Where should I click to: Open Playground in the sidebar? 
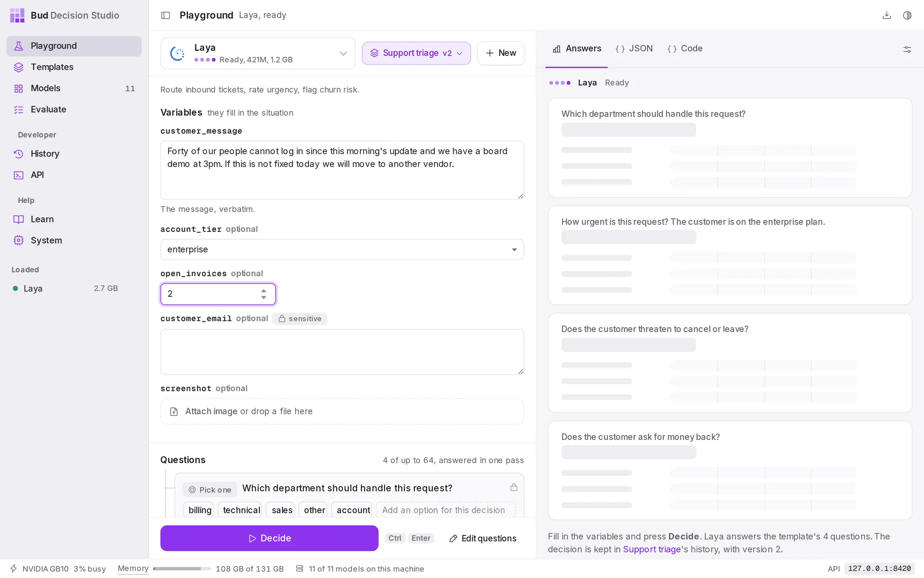74,46
